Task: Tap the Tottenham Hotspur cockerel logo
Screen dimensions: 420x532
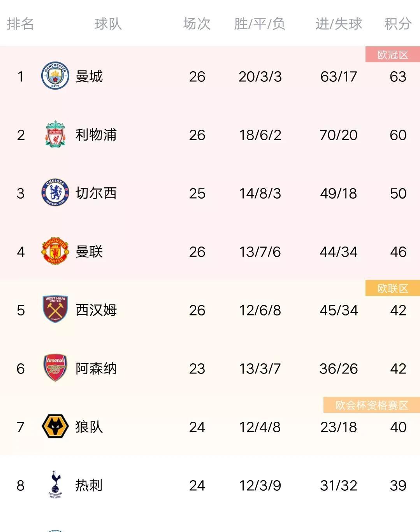Action: pyautogui.click(x=55, y=484)
